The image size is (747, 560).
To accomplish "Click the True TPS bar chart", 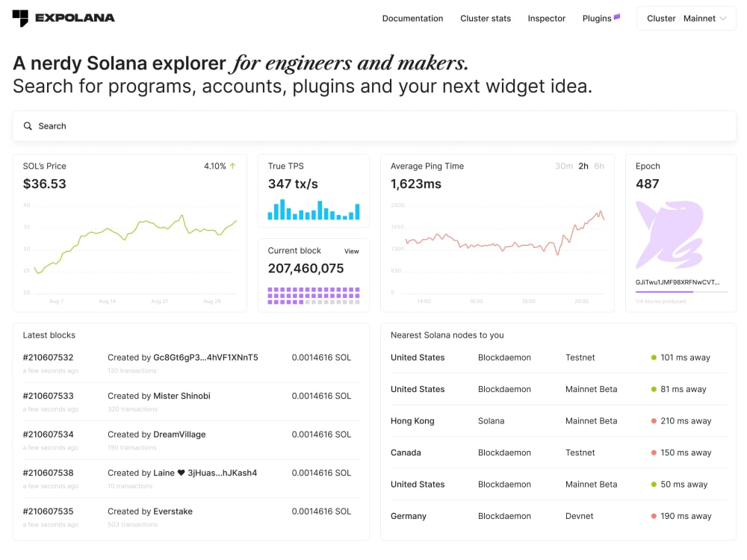I will click(314, 210).
